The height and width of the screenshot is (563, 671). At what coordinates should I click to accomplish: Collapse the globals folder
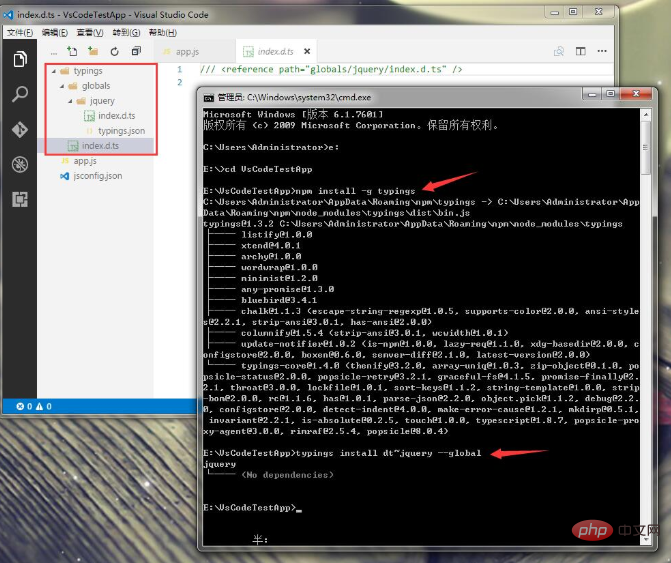95,86
